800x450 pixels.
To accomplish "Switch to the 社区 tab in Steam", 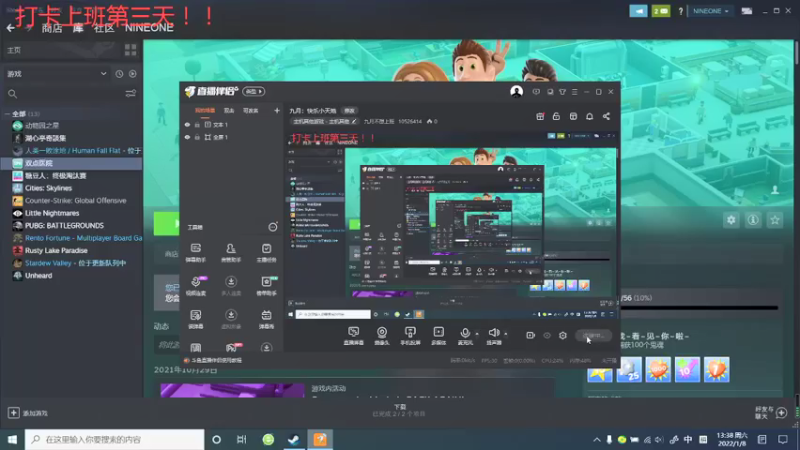I will (x=104, y=28).
